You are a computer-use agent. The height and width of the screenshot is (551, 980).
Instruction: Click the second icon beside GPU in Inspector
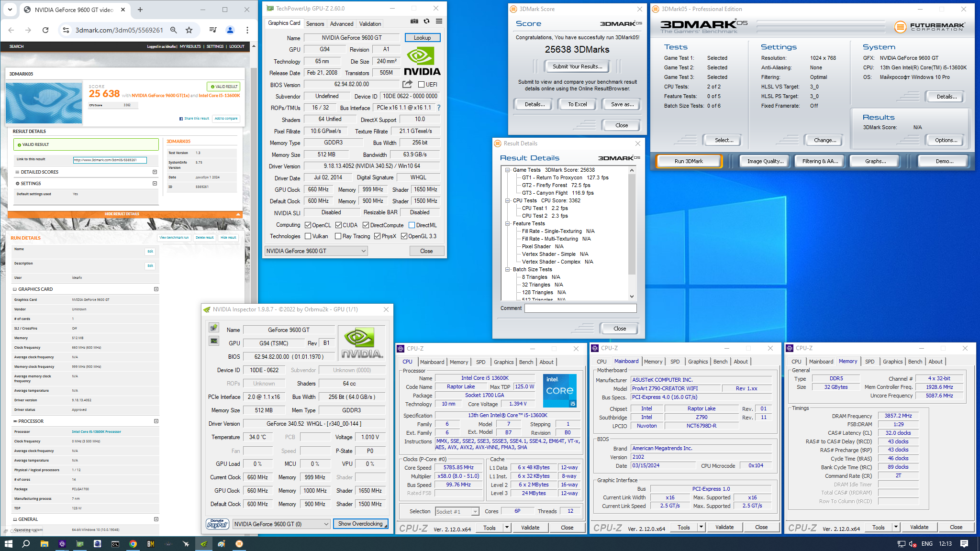click(x=214, y=341)
